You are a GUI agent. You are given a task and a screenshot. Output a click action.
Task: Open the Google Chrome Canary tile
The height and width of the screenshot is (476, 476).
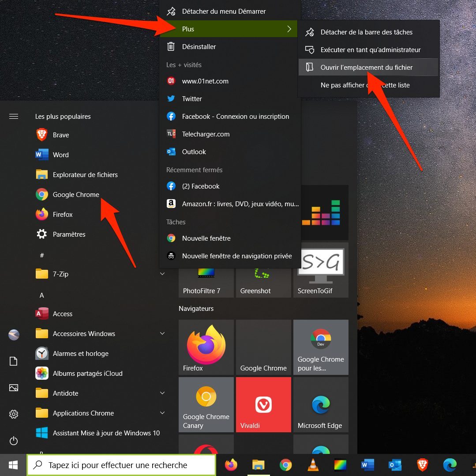point(206,404)
